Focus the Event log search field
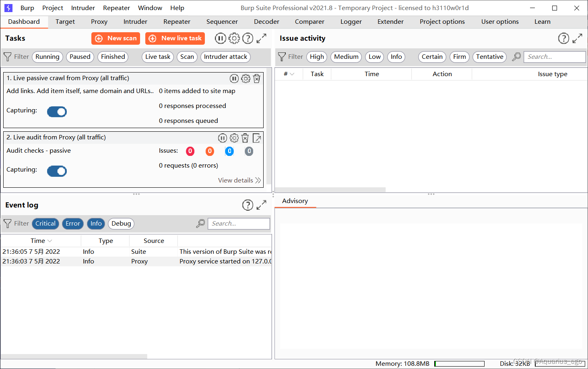This screenshot has width=588, height=369. 239,224
